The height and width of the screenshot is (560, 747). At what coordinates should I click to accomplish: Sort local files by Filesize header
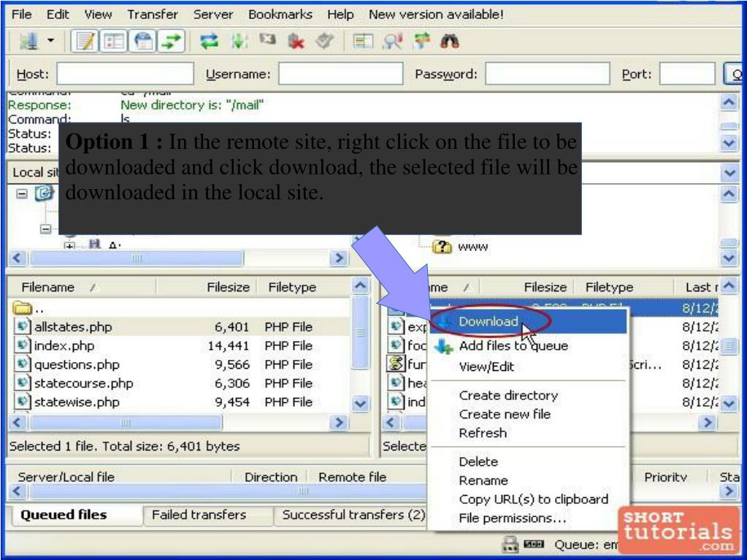(207, 287)
